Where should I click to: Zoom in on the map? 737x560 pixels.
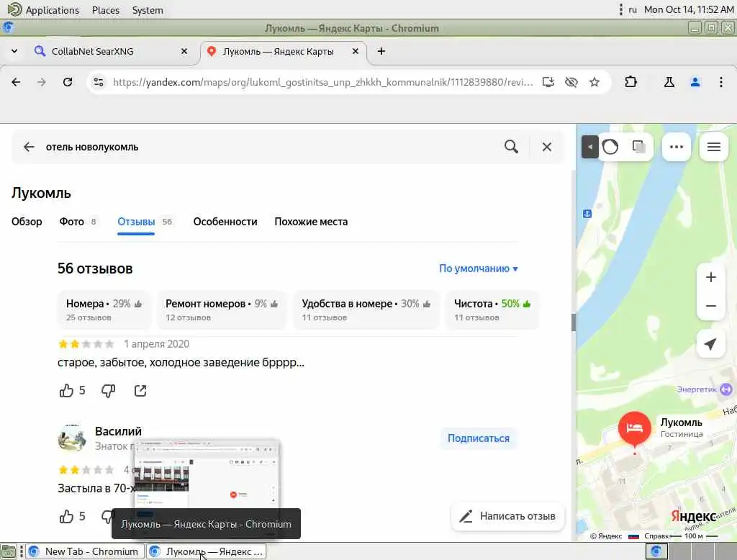click(710, 277)
